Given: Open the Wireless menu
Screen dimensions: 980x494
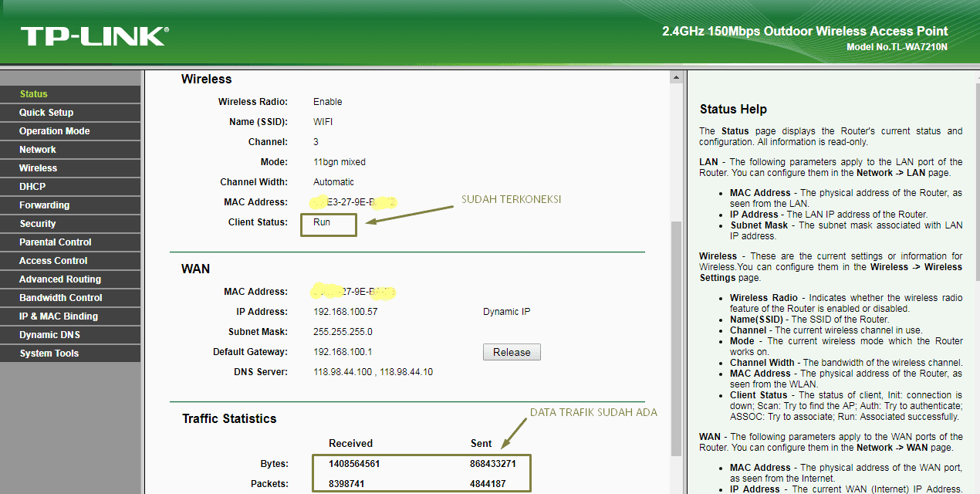Looking at the screenshot, I should [70, 168].
